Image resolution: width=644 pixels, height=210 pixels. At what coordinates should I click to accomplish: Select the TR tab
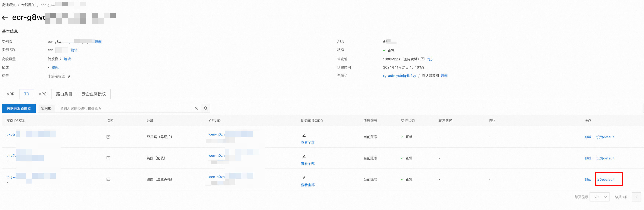(x=26, y=94)
